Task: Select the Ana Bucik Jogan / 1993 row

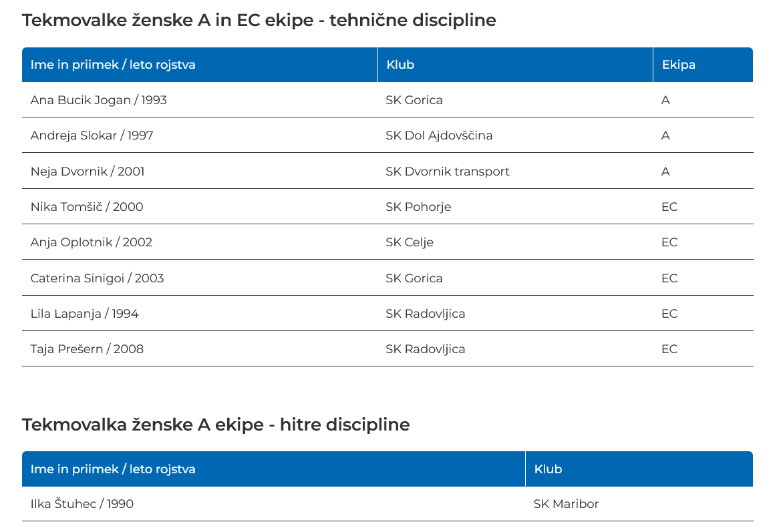Action: (99, 100)
